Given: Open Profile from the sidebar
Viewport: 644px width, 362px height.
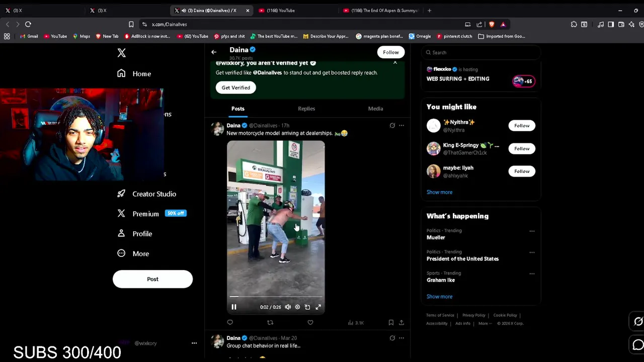Looking at the screenshot, I should [x=134, y=233].
